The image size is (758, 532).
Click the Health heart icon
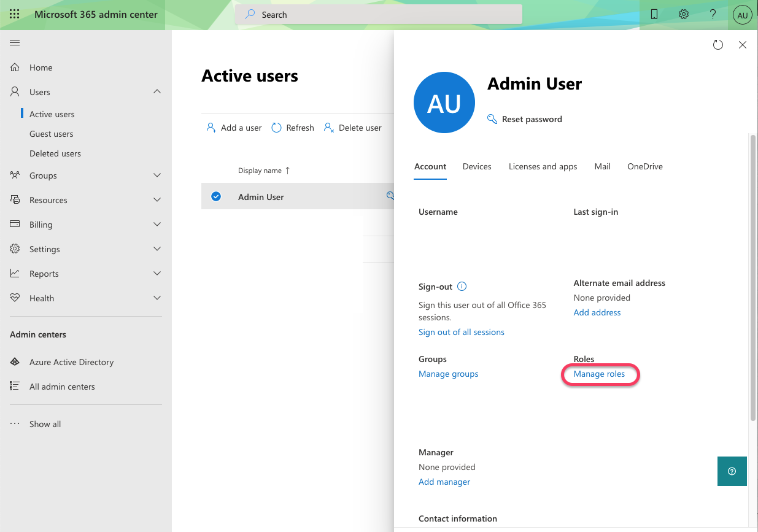pos(15,298)
